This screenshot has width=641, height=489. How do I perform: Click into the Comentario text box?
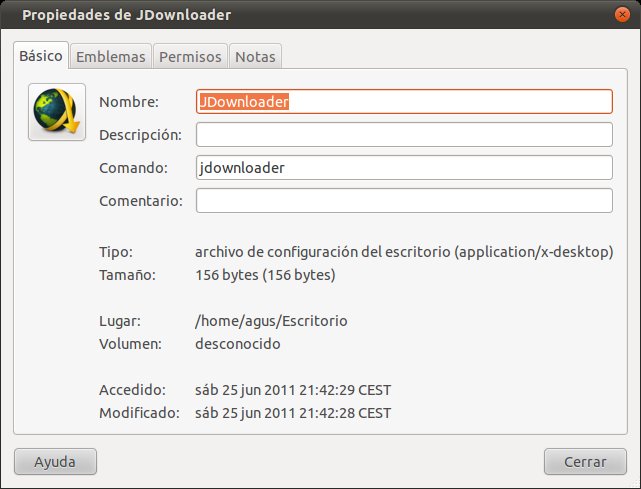tap(404, 201)
